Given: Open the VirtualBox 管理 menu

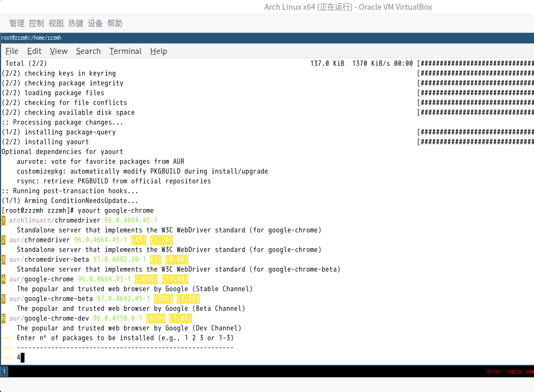Looking at the screenshot, I should click(x=17, y=23).
